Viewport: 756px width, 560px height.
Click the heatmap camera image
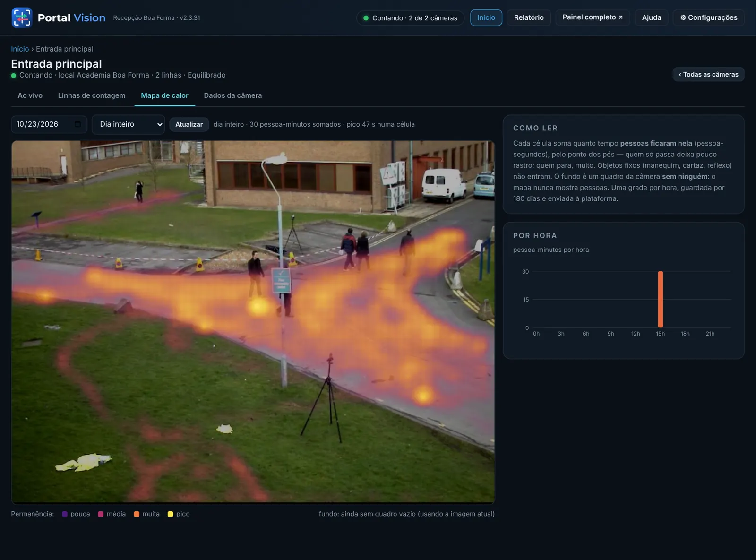click(253, 322)
